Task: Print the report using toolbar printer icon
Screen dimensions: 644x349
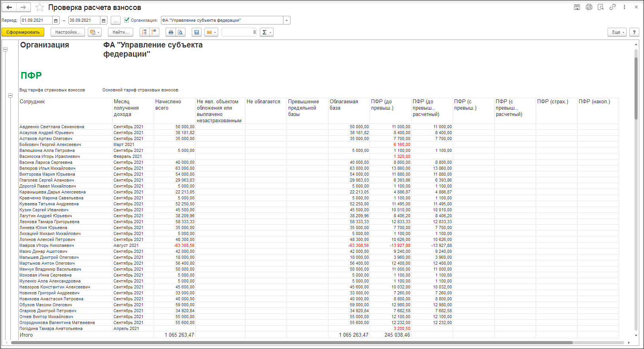Action: pyautogui.click(x=171, y=32)
